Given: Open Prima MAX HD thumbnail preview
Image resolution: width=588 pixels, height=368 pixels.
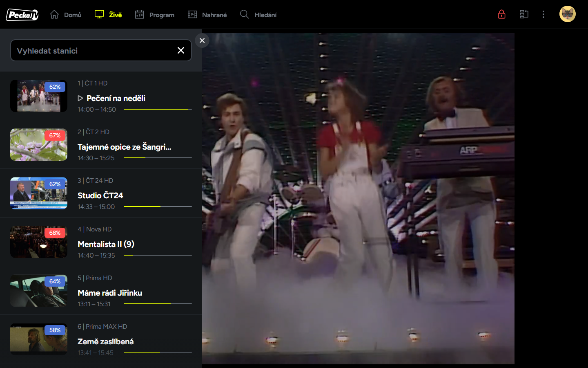Looking at the screenshot, I should pyautogui.click(x=39, y=339).
